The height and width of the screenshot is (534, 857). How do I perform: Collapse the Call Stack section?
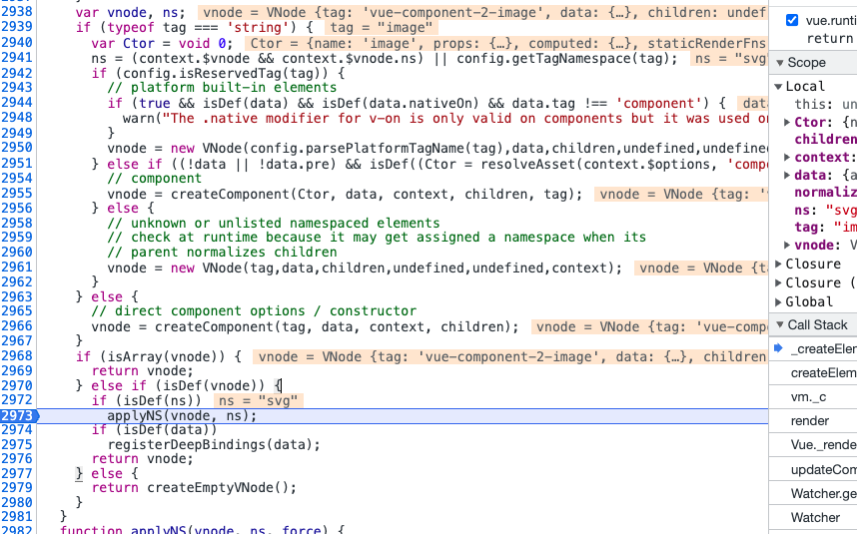tap(779, 325)
